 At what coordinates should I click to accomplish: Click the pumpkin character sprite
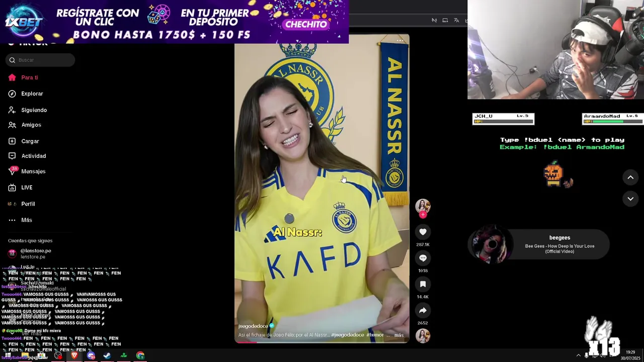pyautogui.click(x=554, y=174)
